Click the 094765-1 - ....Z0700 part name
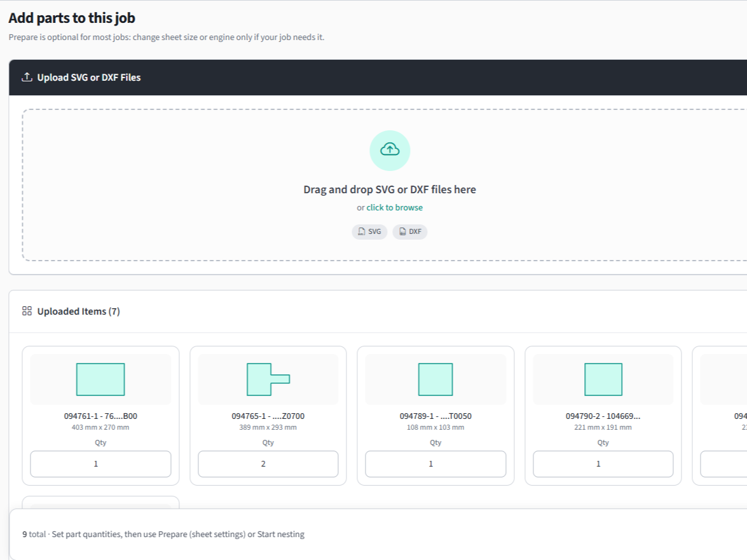This screenshot has width=747, height=560. [x=268, y=416]
